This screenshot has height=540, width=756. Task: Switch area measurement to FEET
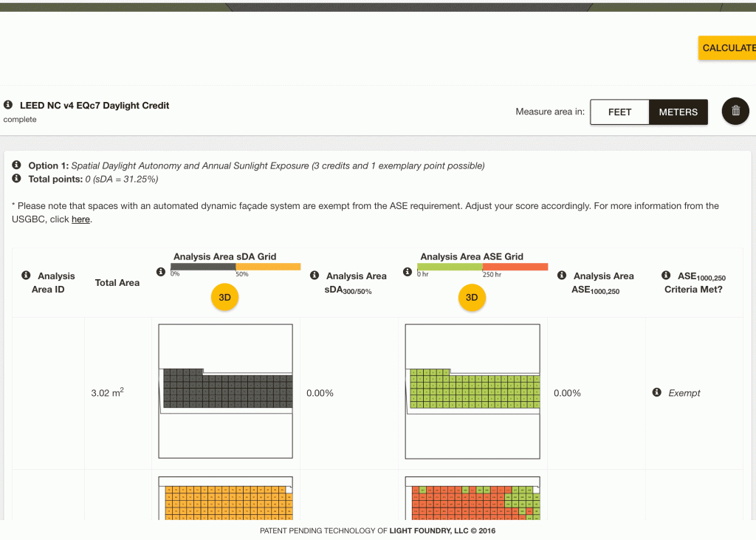coord(619,112)
